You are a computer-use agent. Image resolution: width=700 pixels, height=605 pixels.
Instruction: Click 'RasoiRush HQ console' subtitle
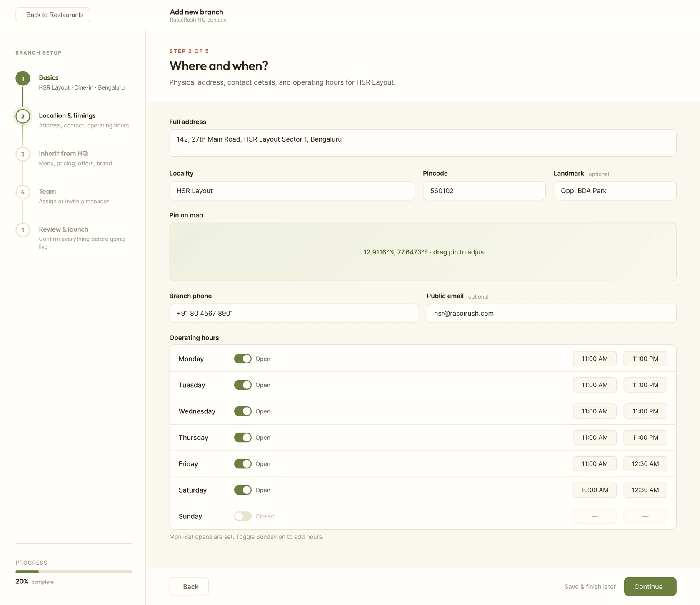click(x=198, y=20)
